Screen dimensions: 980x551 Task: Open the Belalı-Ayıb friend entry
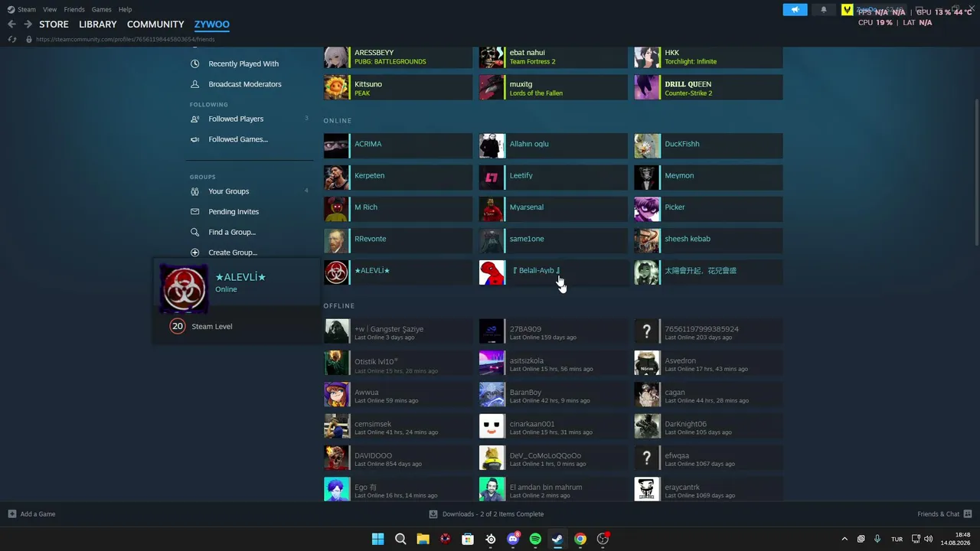click(554, 272)
